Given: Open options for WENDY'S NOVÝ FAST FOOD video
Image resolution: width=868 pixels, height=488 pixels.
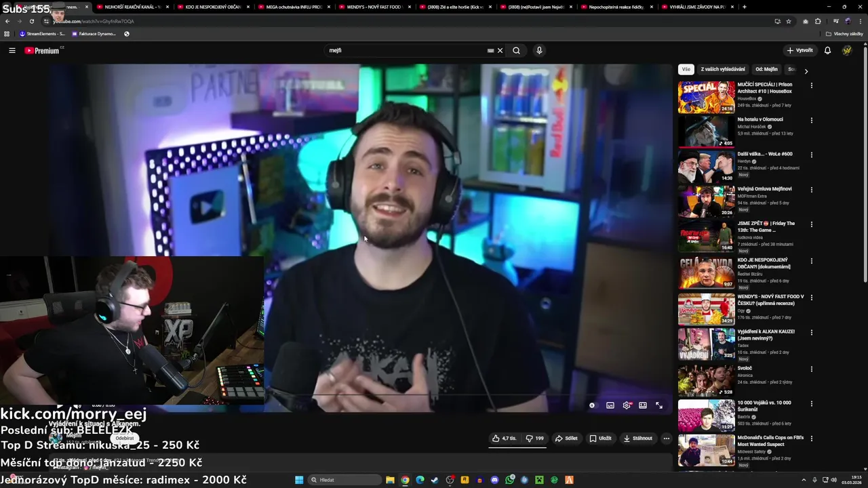Looking at the screenshot, I should coord(811,298).
